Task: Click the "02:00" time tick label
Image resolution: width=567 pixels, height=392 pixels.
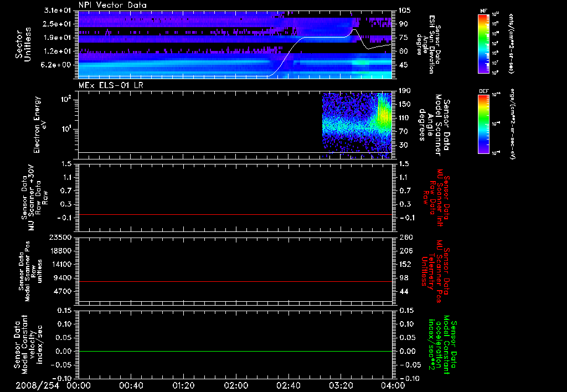Action: click(236, 385)
